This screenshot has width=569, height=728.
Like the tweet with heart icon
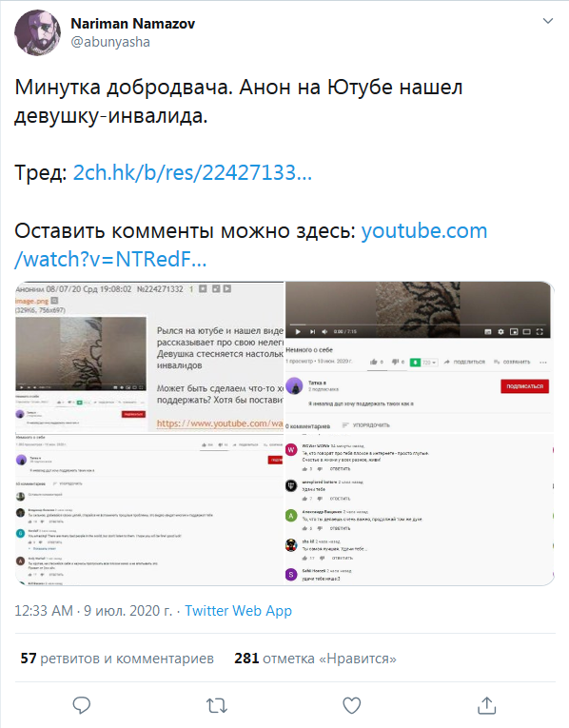click(352, 706)
